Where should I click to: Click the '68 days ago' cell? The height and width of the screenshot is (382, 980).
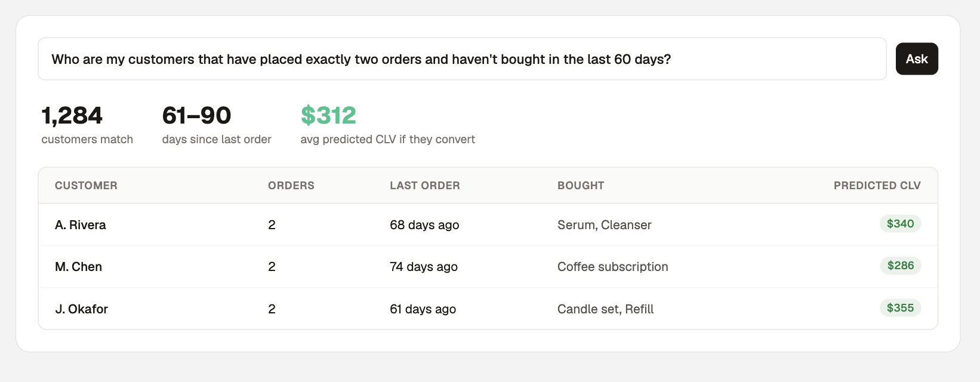click(x=424, y=225)
